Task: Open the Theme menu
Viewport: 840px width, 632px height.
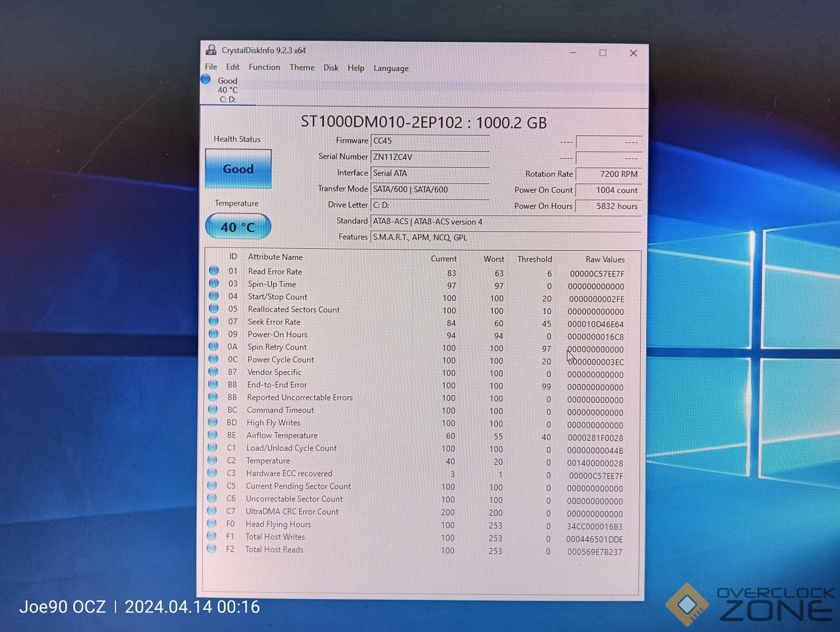Action: tap(302, 67)
